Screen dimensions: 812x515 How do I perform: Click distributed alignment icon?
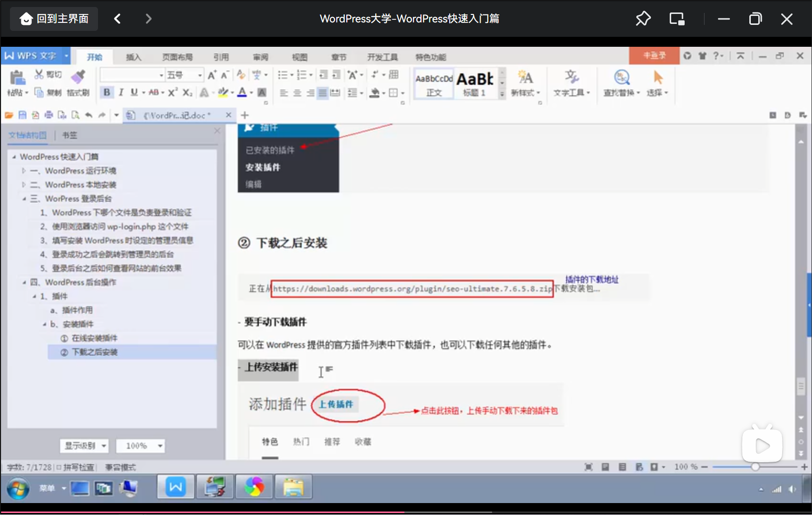click(x=335, y=93)
